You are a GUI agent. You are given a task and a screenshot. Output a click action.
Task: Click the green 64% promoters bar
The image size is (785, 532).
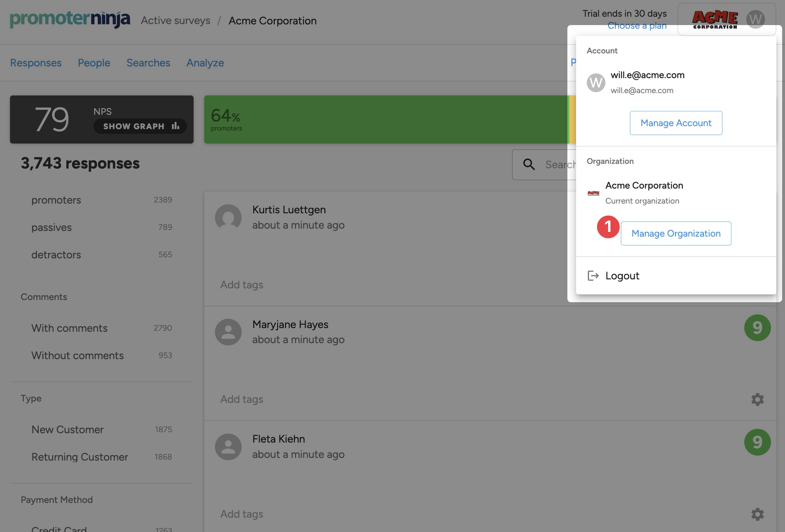pyautogui.click(x=386, y=119)
